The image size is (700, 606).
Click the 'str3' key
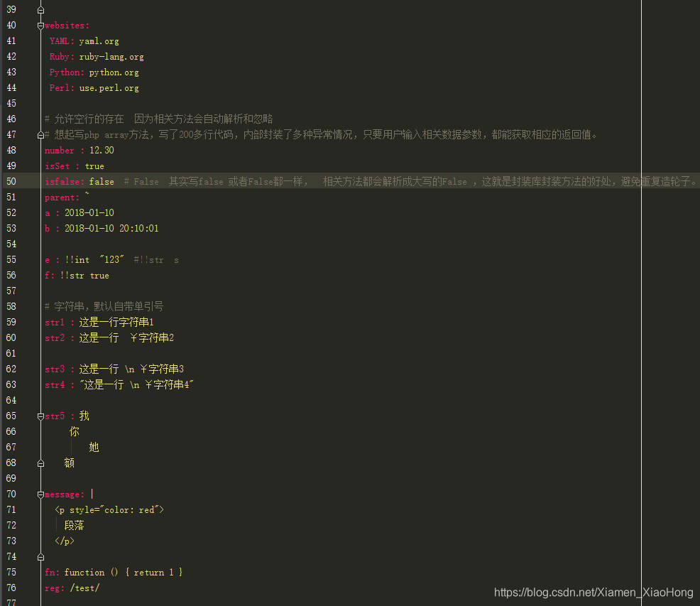click(55, 369)
